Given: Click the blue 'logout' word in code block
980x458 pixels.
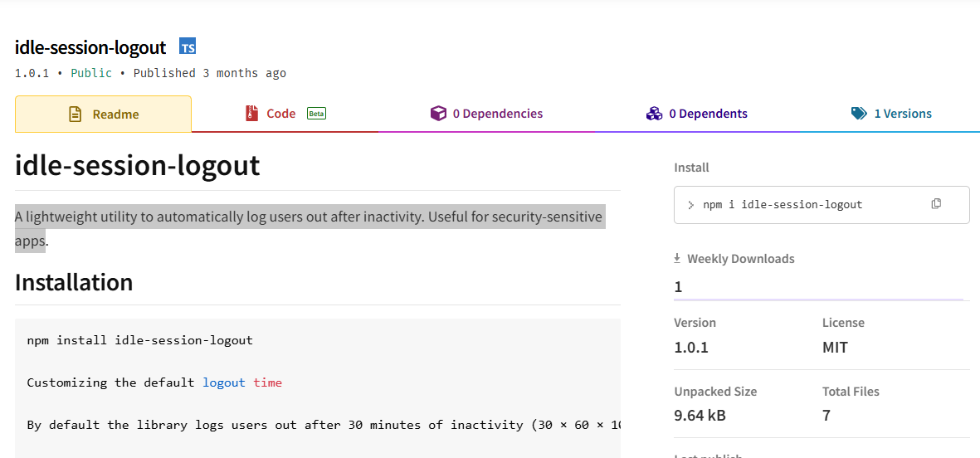Looking at the screenshot, I should click(x=224, y=382).
